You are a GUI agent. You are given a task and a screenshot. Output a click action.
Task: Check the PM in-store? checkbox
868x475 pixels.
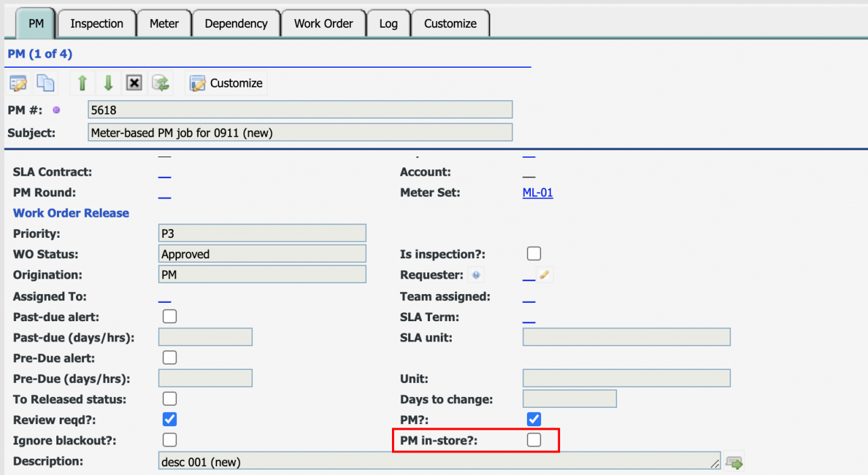[534, 440]
